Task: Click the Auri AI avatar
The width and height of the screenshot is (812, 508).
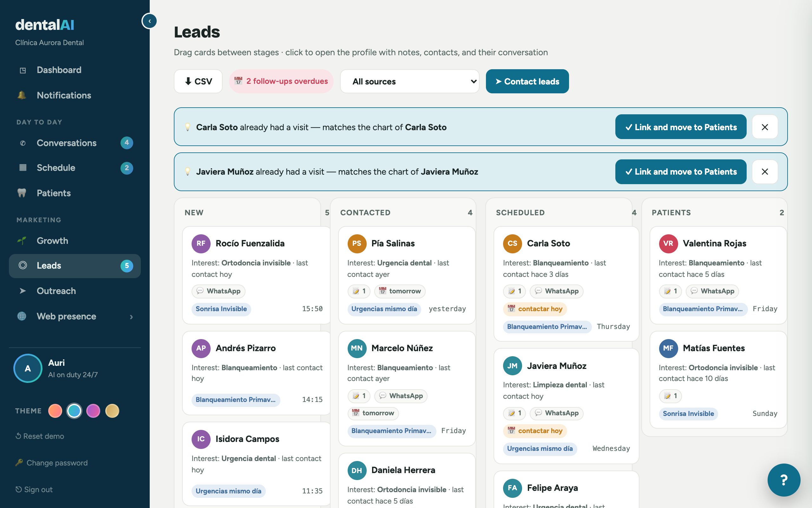Action: click(x=28, y=369)
